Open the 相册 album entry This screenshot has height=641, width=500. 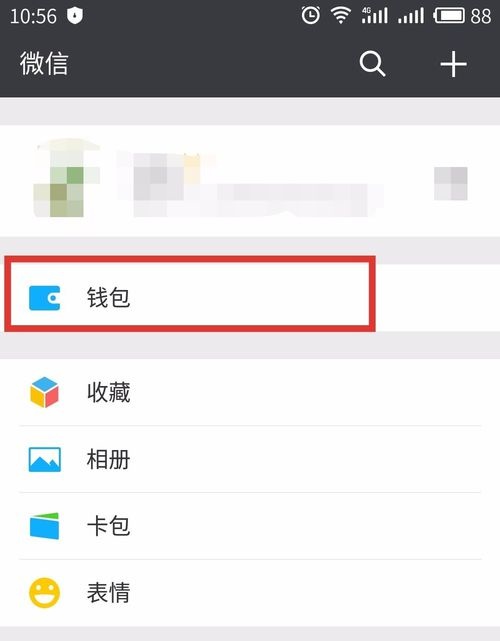coord(250,459)
